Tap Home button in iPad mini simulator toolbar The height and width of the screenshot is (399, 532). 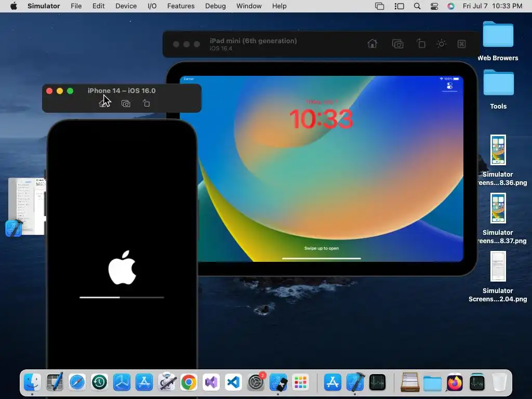(372, 44)
